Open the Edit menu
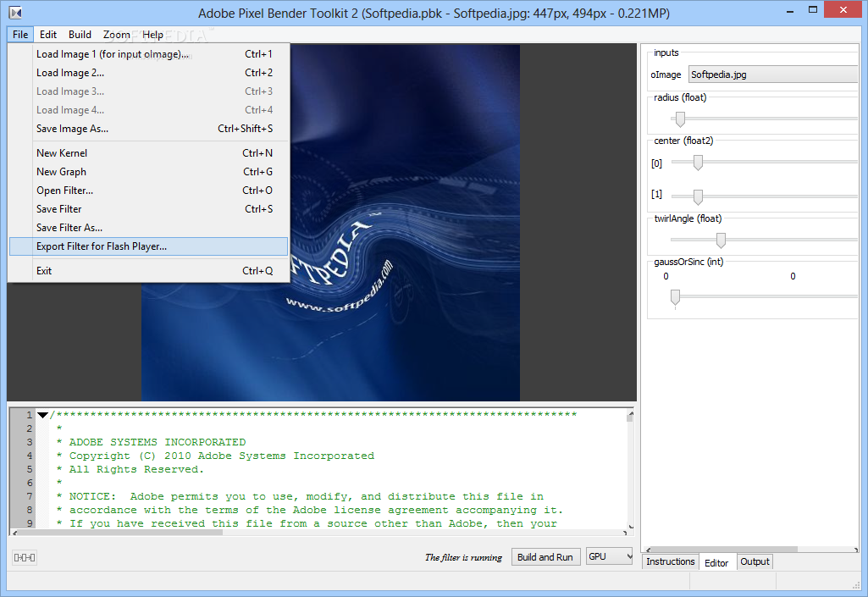Image resolution: width=868 pixels, height=597 pixels. tap(48, 35)
